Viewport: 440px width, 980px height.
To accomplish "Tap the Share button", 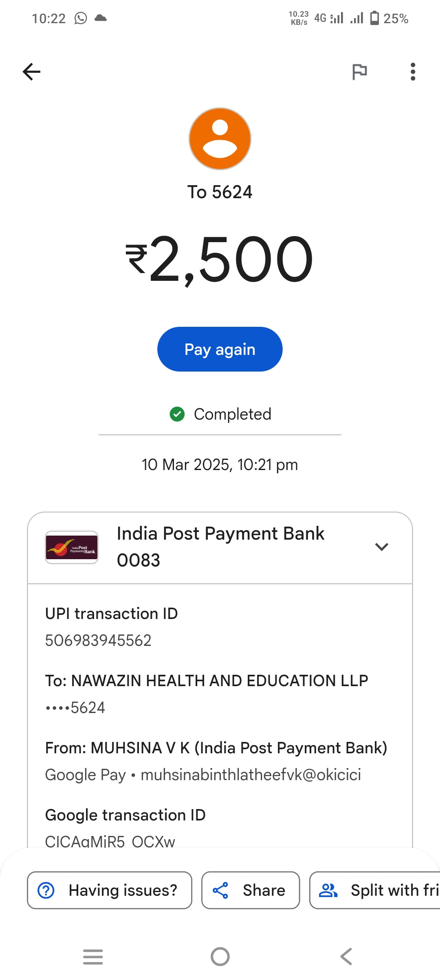I will click(251, 890).
